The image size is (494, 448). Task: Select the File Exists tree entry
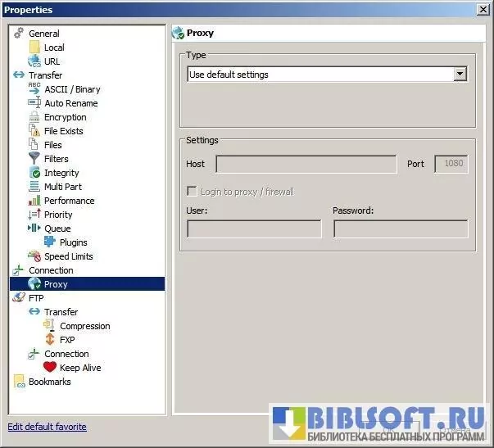pos(63,131)
